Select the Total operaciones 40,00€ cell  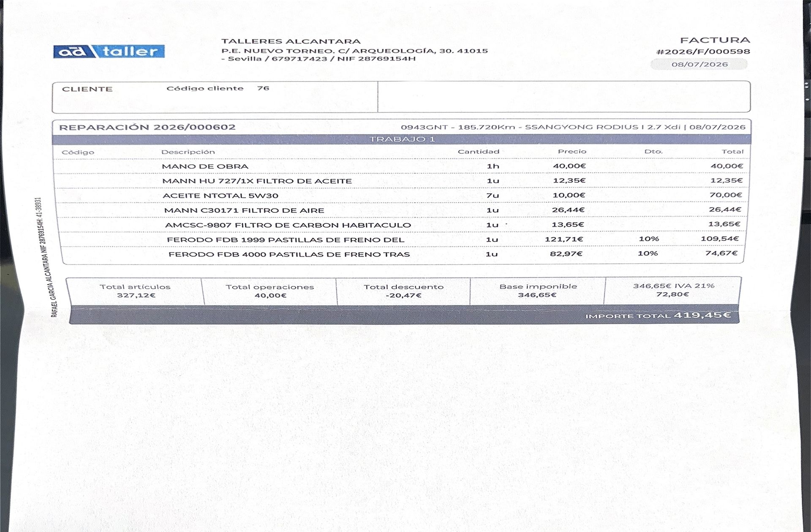point(270,291)
